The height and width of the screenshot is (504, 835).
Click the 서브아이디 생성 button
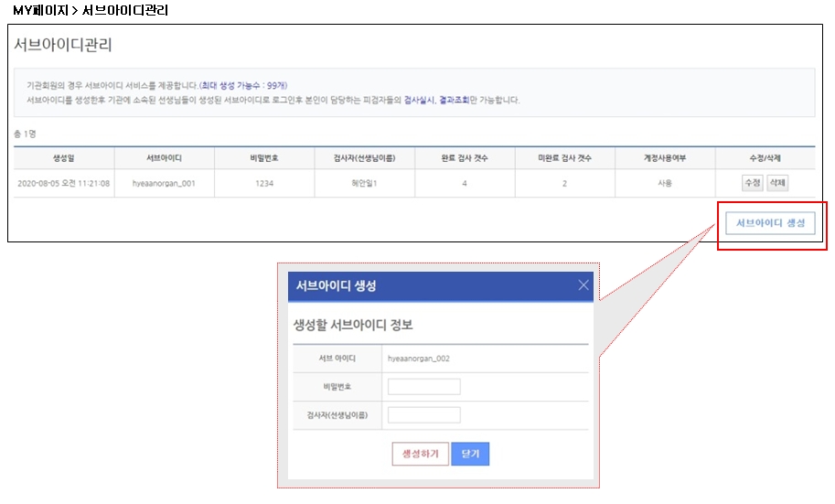[770, 224]
